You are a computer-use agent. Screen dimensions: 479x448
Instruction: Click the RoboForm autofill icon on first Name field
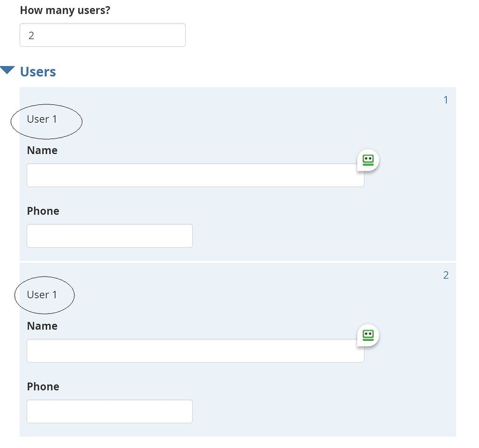(x=368, y=159)
